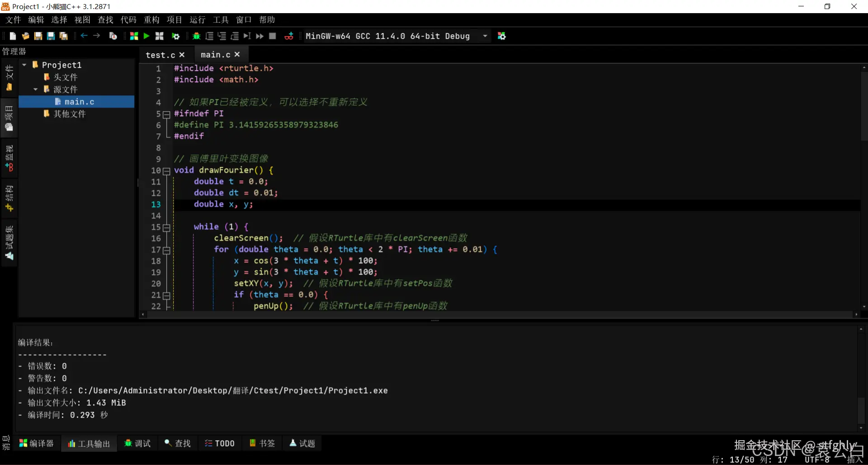Screen dimensions: 868x465
Task: Fold the #ifndef PI block at line 5
Action: coord(166,114)
